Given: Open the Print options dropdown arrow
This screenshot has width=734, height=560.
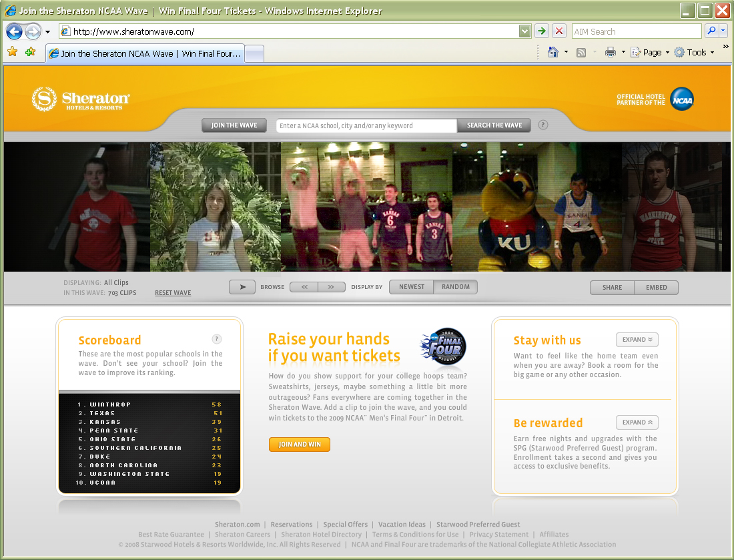Looking at the screenshot, I should click(623, 52).
